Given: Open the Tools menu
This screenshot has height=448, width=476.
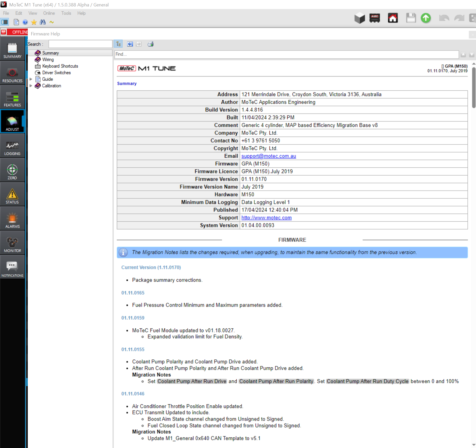Looking at the screenshot, I should pyautogui.click(x=66, y=13).
